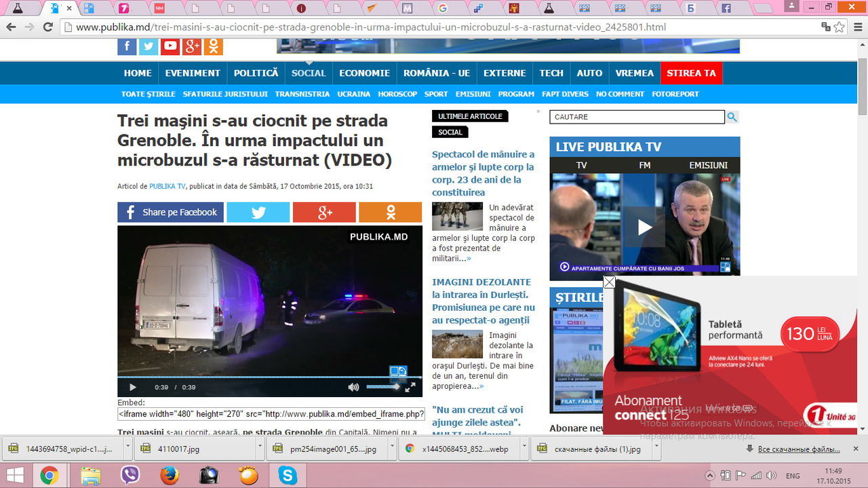Open PUBLIKA TV author link

point(167,187)
